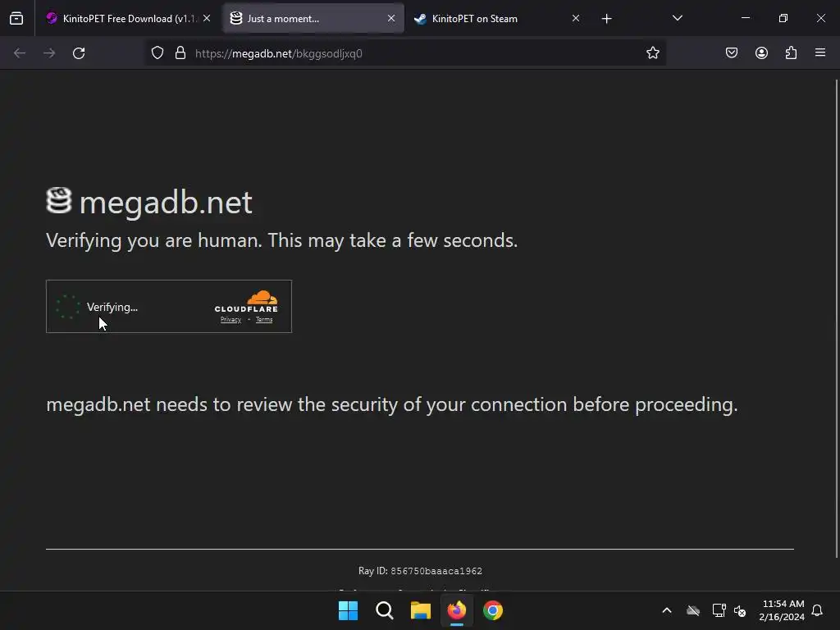The image size is (840, 630).
Task: Open the Windows Start menu
Action: pos(348,610)
